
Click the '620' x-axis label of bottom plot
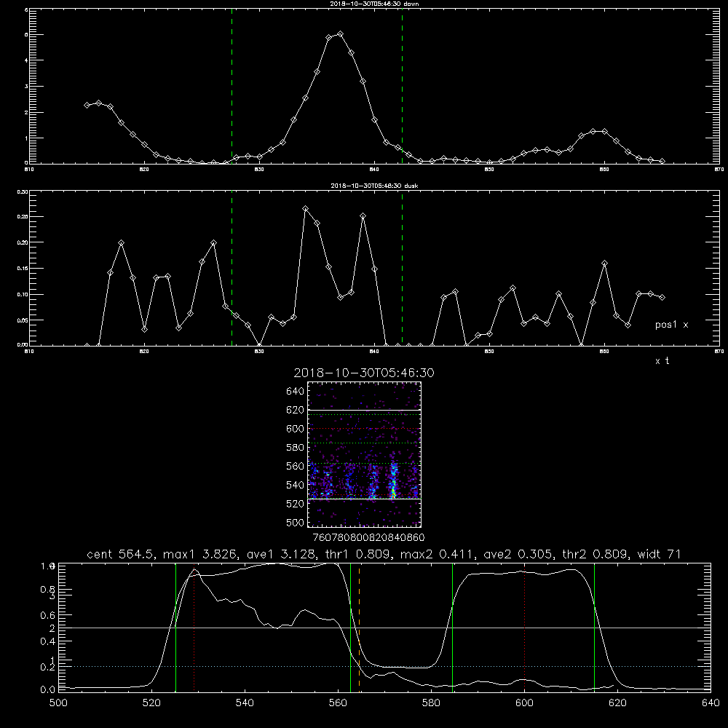pos(617,703)
